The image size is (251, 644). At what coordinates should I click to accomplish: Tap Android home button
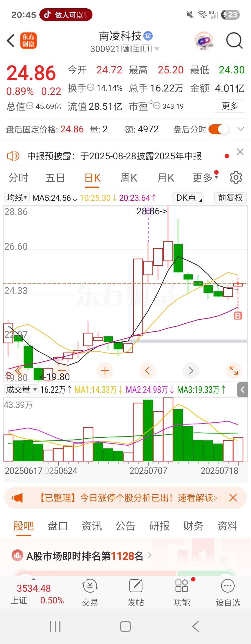tap(125, 626)
